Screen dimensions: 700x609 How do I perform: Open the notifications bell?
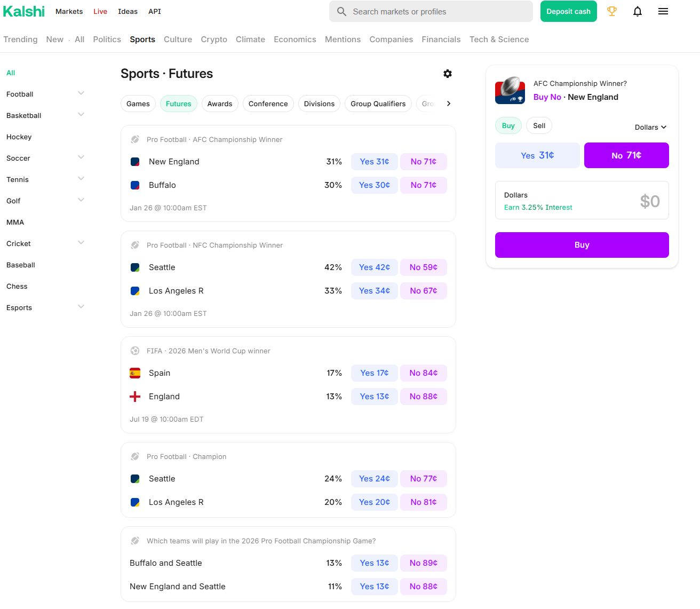click(x=637, y=11)
